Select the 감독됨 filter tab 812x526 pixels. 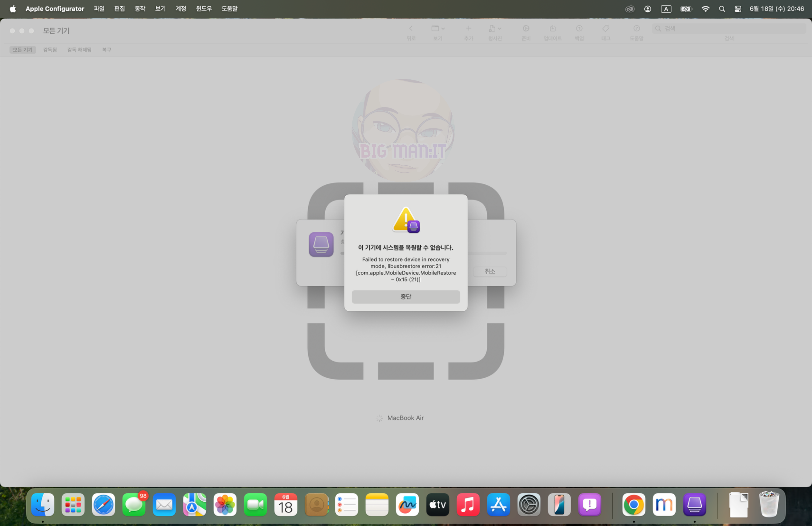tap(50, 50)
